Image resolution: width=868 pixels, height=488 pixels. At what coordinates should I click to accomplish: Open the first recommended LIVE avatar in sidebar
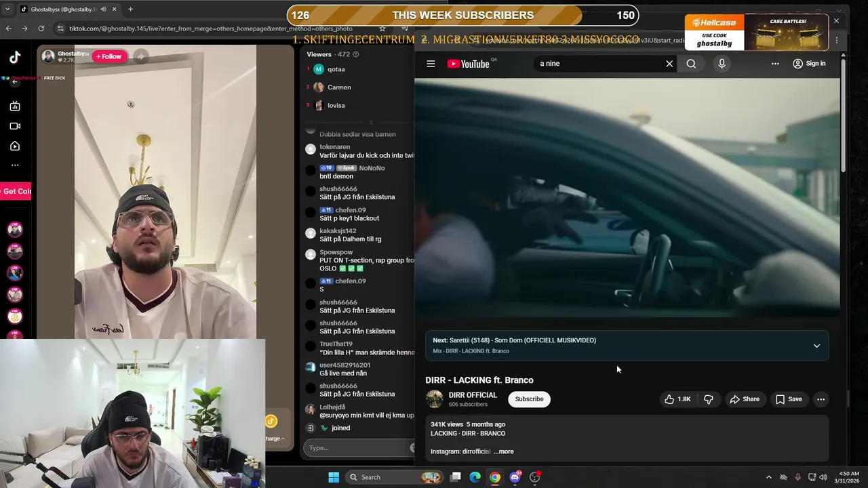[15, 229]
